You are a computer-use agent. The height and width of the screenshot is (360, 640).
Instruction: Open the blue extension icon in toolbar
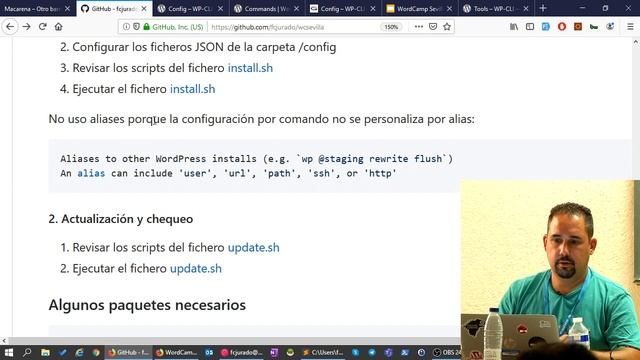pos(546,27)
